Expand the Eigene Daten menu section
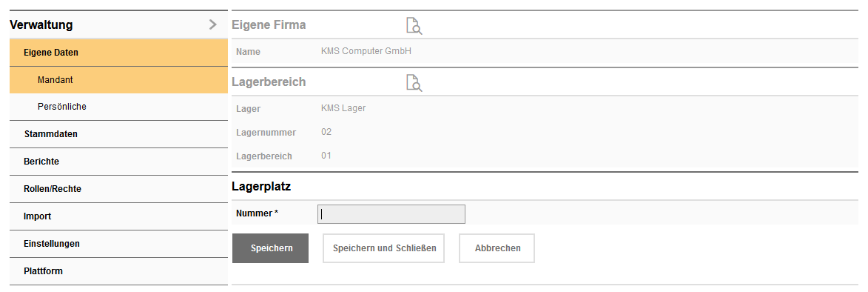868x292 pixels. pyautogui.click(x=118, y=53)
